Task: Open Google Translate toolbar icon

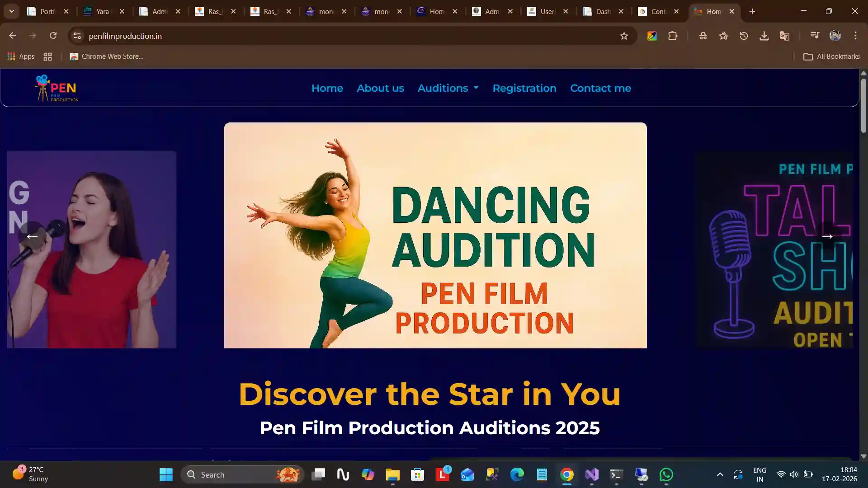Action: (x=784, y=36)
